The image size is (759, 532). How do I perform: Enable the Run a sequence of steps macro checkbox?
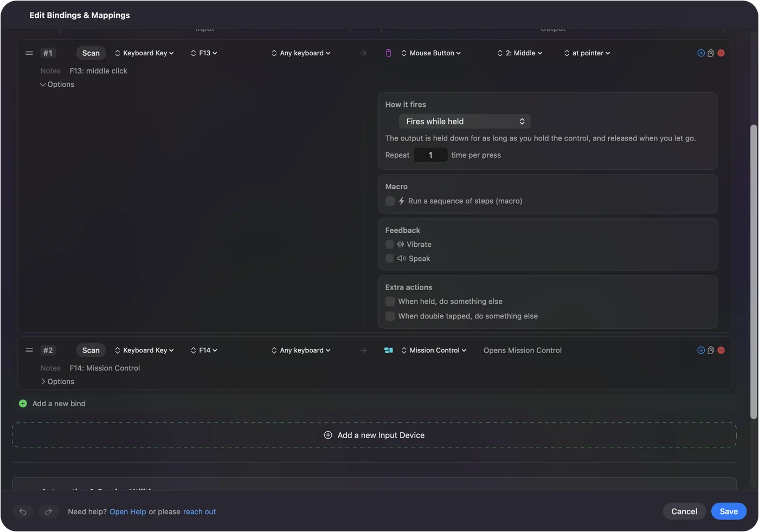click(390, 201)
